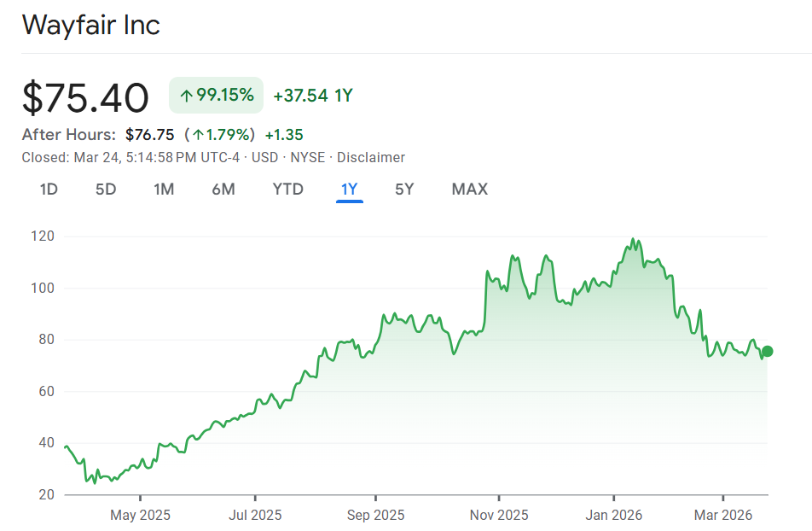Switch chart to 6M range
Screen dimensions: 812x531
point(223,190)
